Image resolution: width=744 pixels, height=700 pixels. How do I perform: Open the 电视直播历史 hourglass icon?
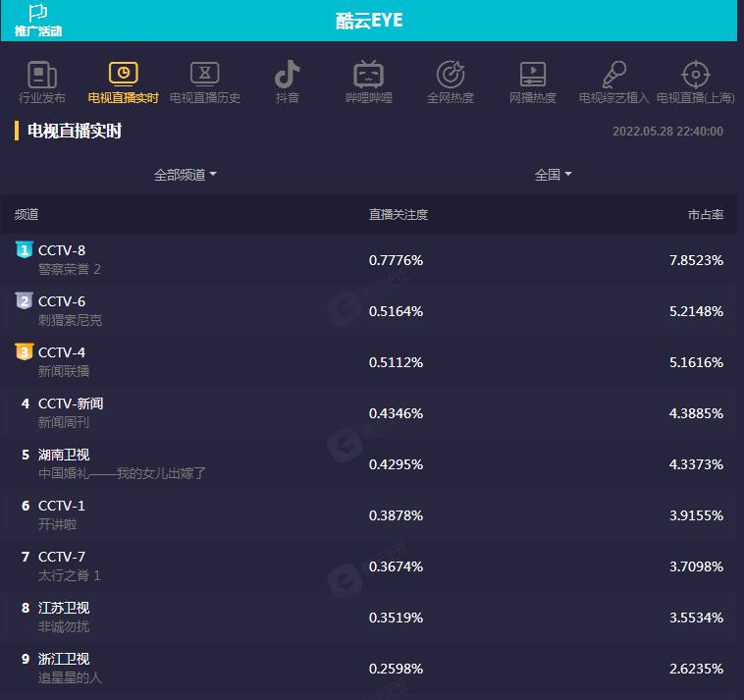pos(205,74)
